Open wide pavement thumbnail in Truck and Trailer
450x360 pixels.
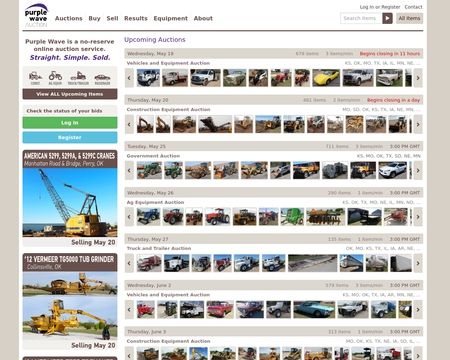pos(312,263)
